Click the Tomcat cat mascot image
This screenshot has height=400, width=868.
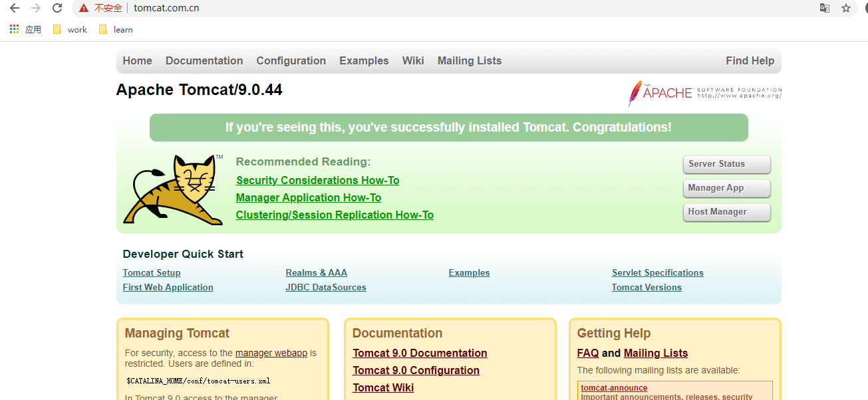(174, 190)
